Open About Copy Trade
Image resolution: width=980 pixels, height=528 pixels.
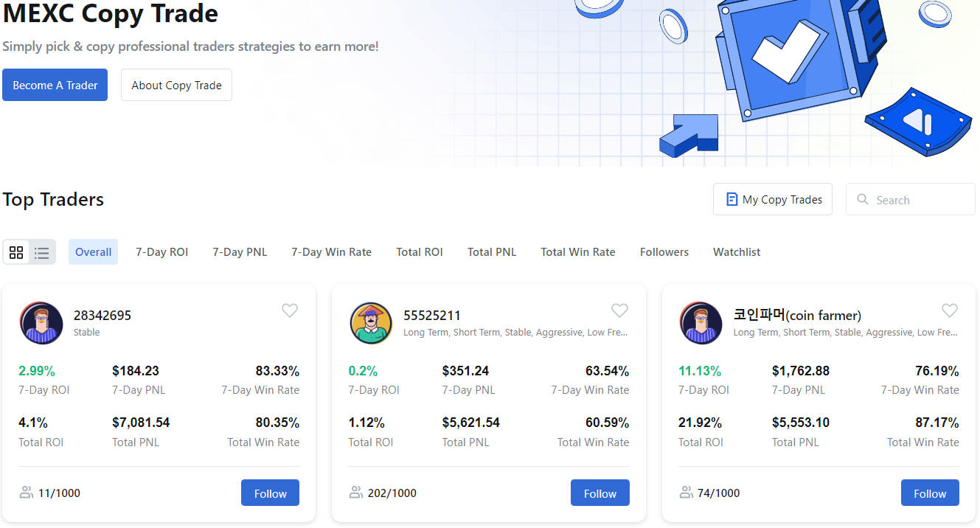[x=176, y=85]
